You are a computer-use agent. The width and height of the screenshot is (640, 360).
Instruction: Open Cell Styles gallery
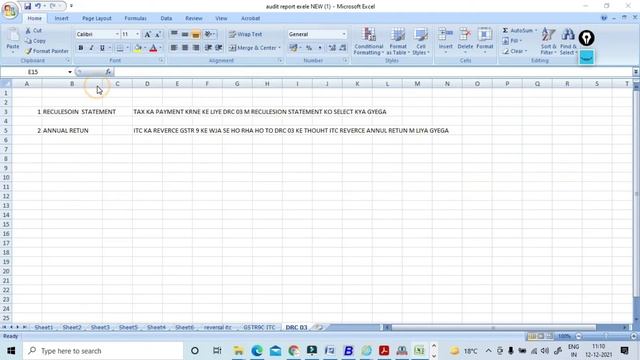click(420, 42)
